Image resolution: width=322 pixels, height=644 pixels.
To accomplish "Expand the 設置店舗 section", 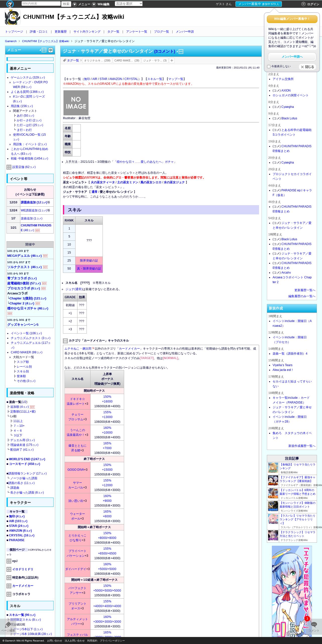I will point(9,167).
